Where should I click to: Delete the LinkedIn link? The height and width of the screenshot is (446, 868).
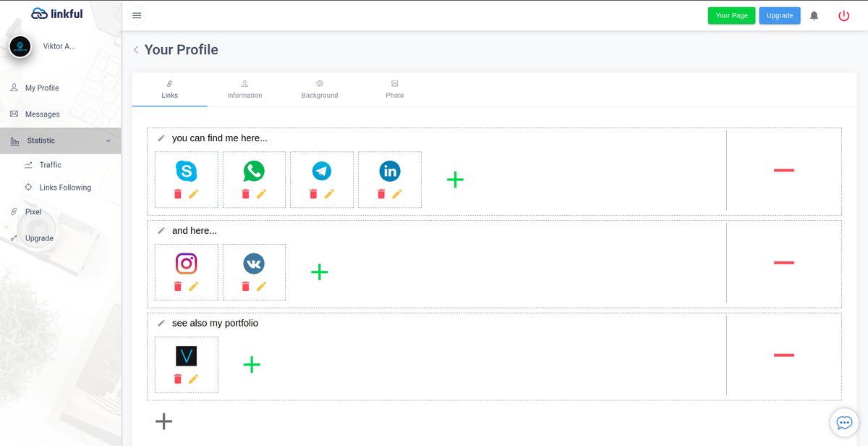click(x=381, y=194)
